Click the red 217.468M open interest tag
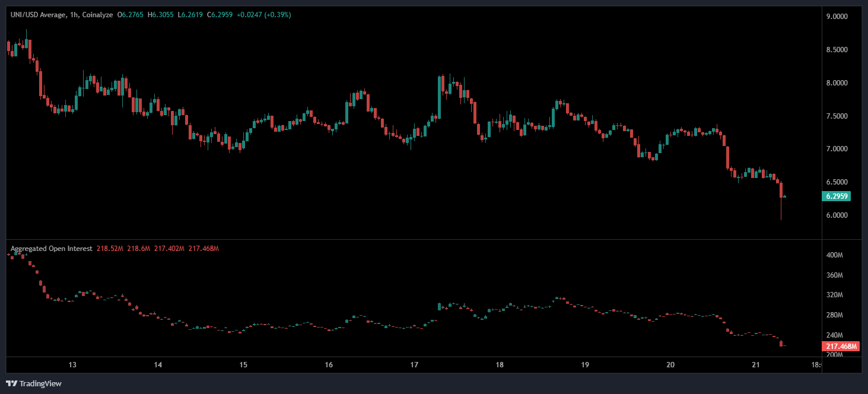This screenshot has width=868, height=394. coord(841,347)
